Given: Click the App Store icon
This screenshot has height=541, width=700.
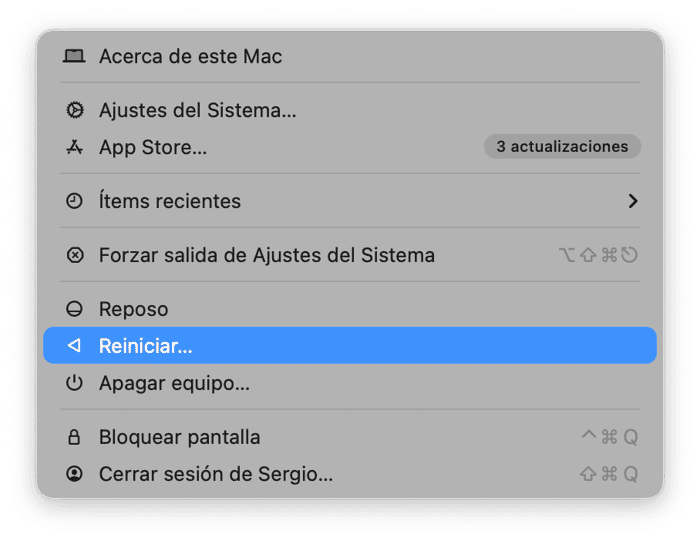Looking at the screenshot, I should (x=74, y=148).
